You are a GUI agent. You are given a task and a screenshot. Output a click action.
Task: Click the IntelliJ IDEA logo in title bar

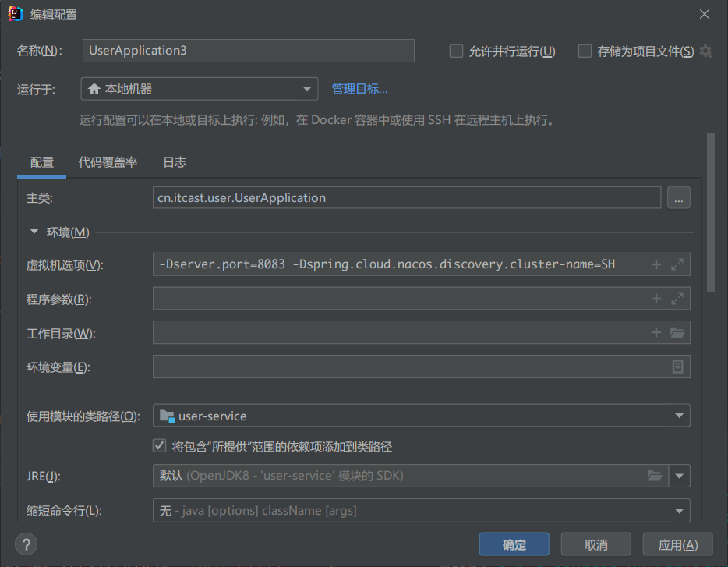coord(16,14)
